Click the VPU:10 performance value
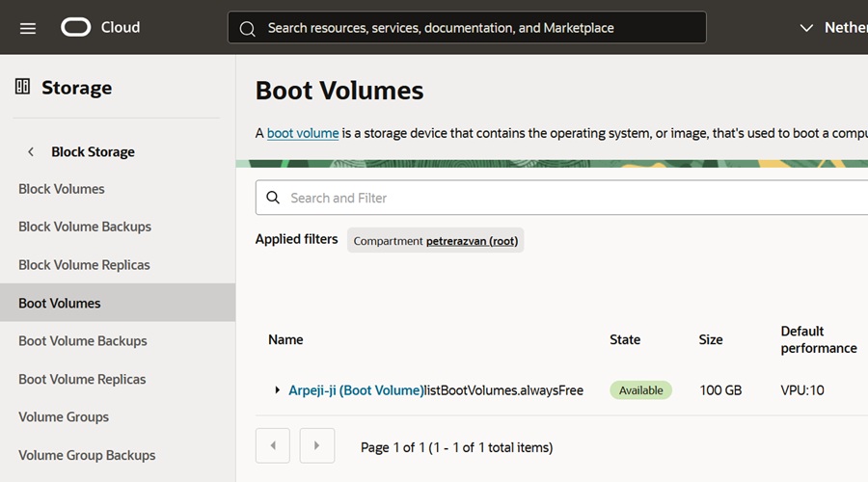 pos(802,390)
